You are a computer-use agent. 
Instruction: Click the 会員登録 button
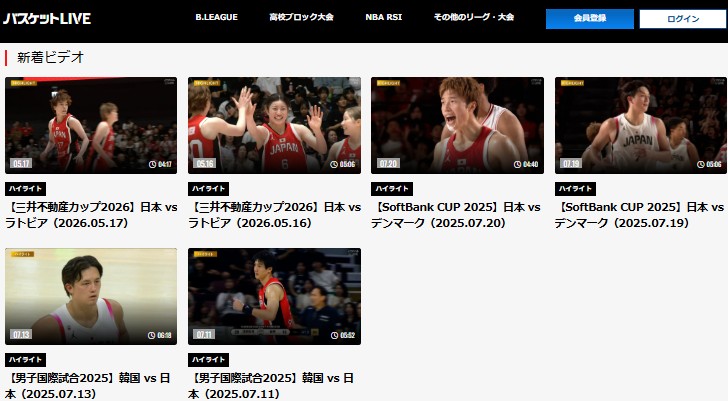point(590,19)
